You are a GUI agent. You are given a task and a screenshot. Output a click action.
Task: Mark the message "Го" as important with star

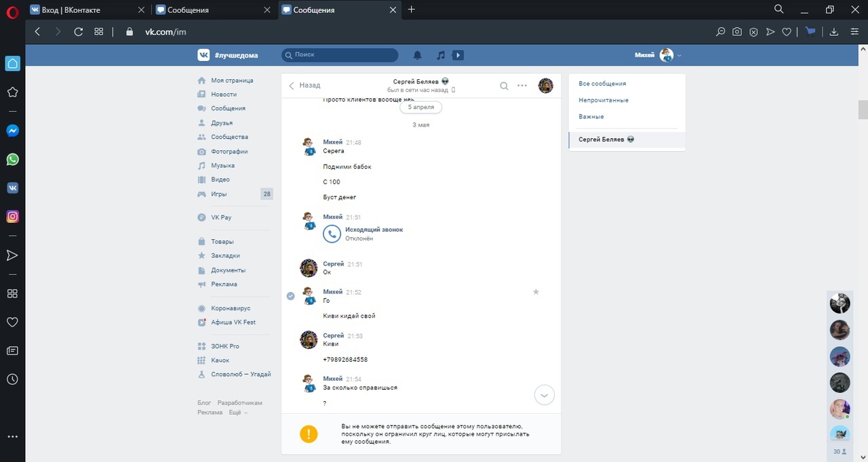click(536, 292)
